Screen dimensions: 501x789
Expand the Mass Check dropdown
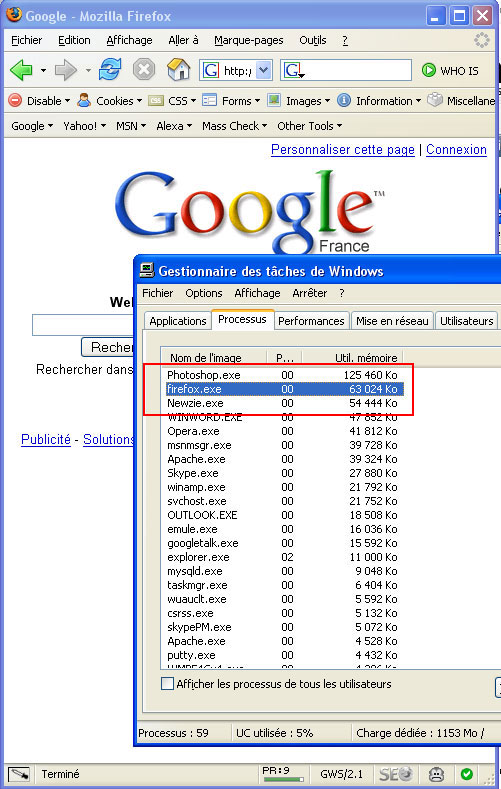tap(234, 126)
